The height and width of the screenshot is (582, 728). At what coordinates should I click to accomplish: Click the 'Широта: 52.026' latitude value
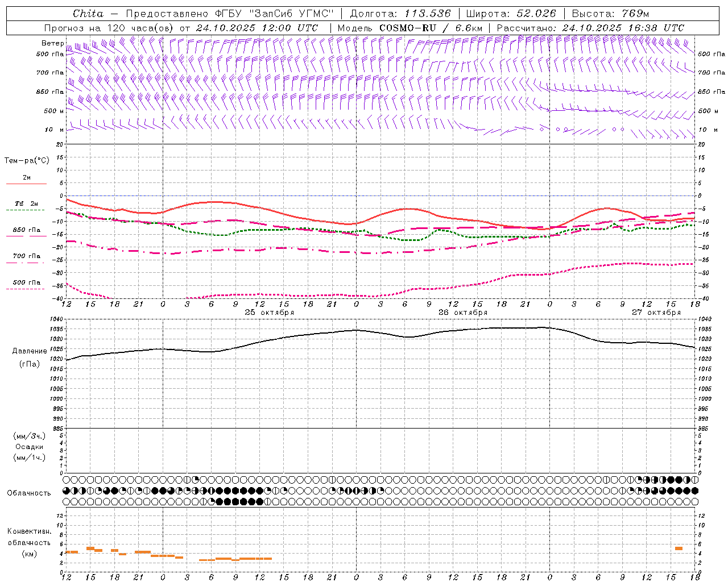[511, 14]
